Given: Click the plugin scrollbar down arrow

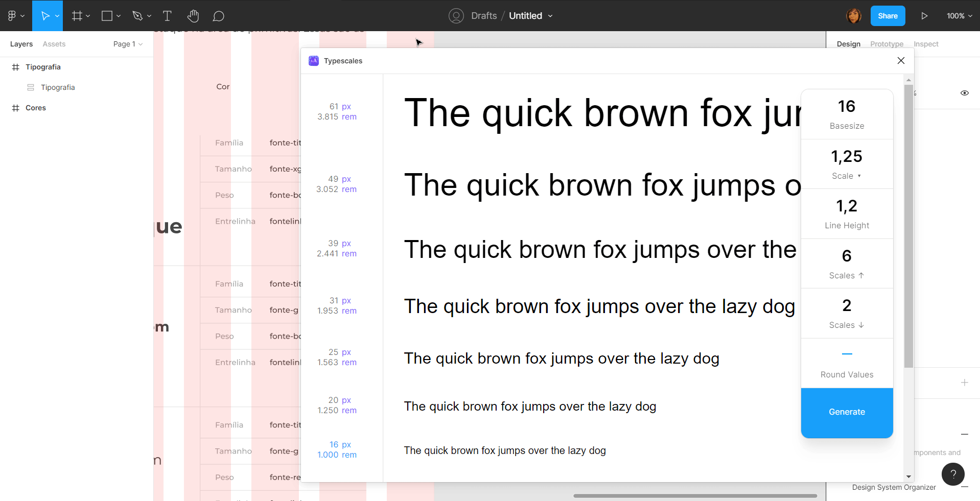Looking at the screenshot, I should [x=908, y=476].
